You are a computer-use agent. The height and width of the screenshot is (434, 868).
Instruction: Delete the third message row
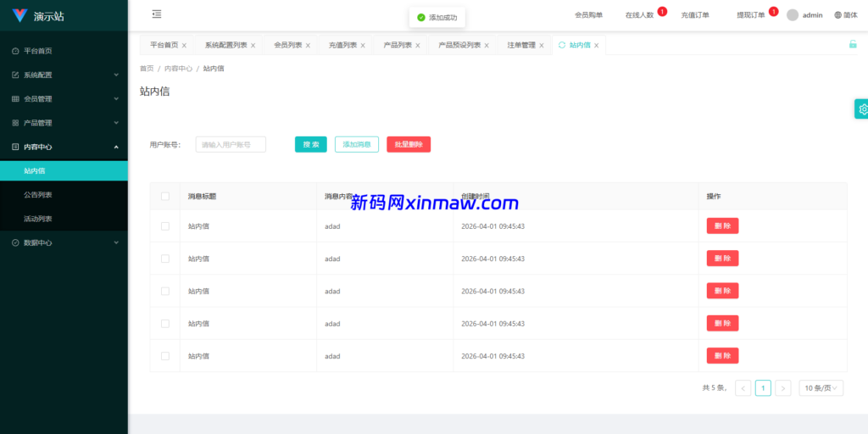[x=722, y=291]
